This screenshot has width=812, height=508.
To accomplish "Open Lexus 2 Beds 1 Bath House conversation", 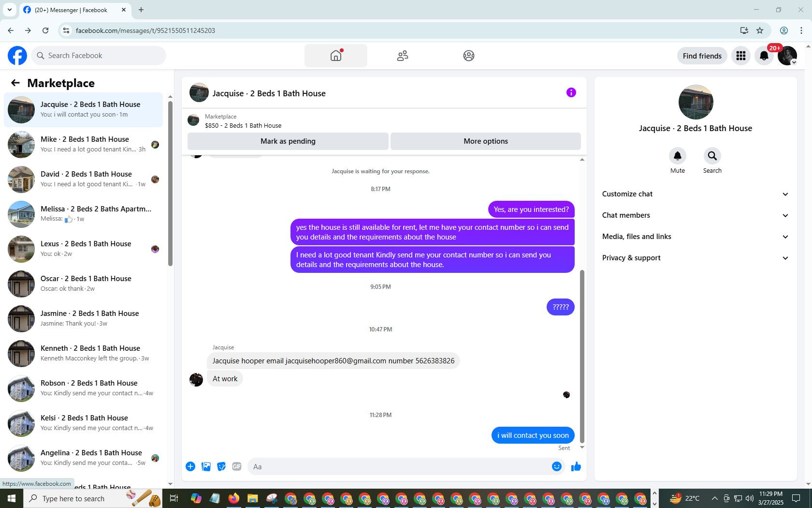I will pos(83,249).
